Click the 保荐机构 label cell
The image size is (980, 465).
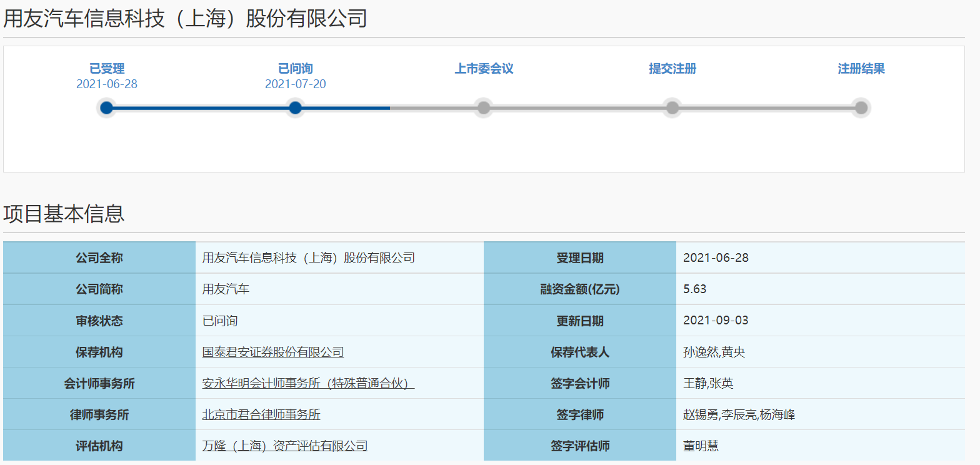pos(99,352)
